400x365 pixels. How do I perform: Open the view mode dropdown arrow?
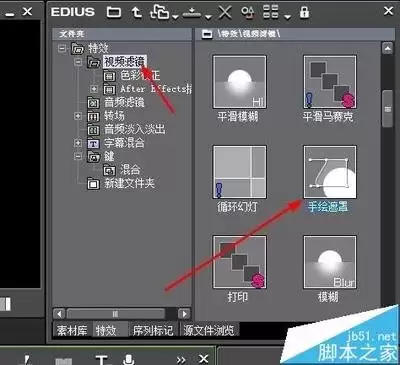tap(287, 16)
